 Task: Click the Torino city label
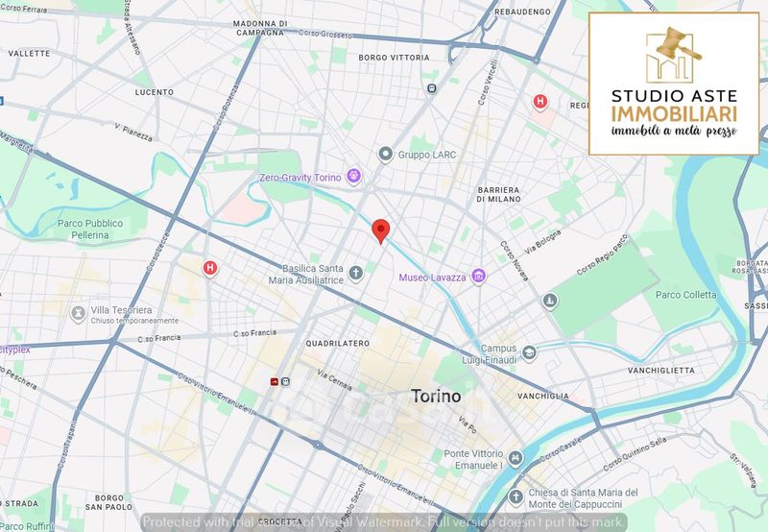tap(436, 396)
